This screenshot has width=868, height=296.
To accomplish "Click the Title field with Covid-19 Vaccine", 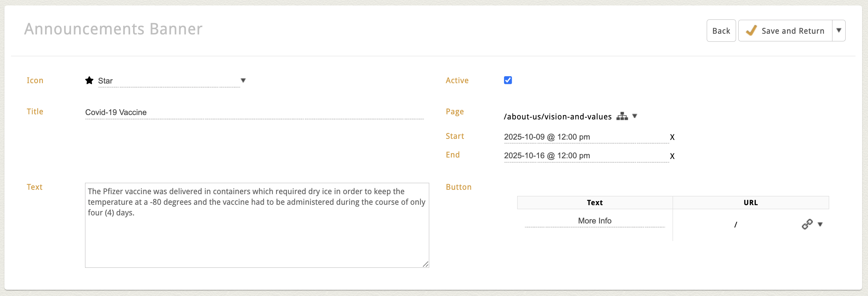I will pos(254,112).
